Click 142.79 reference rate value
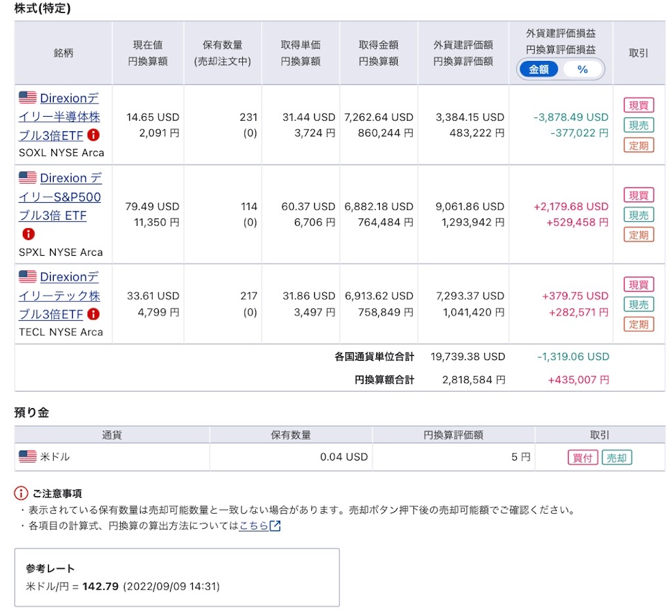 tap(100, 586)
